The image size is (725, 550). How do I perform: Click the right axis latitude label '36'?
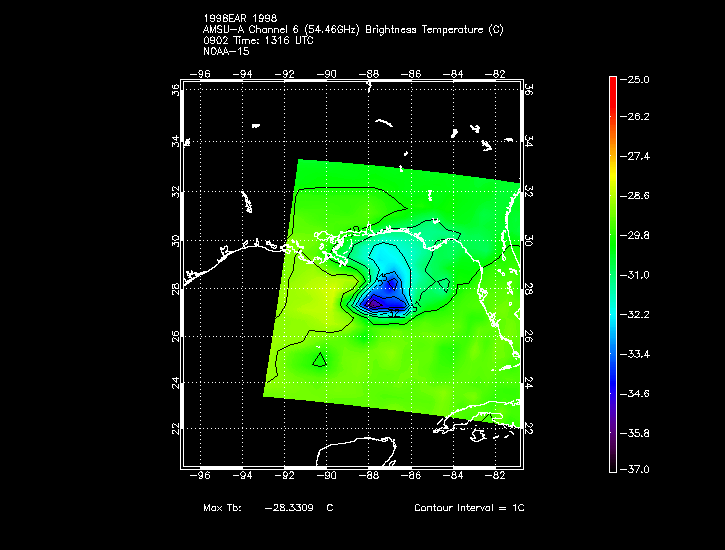[x=529, y=90]
